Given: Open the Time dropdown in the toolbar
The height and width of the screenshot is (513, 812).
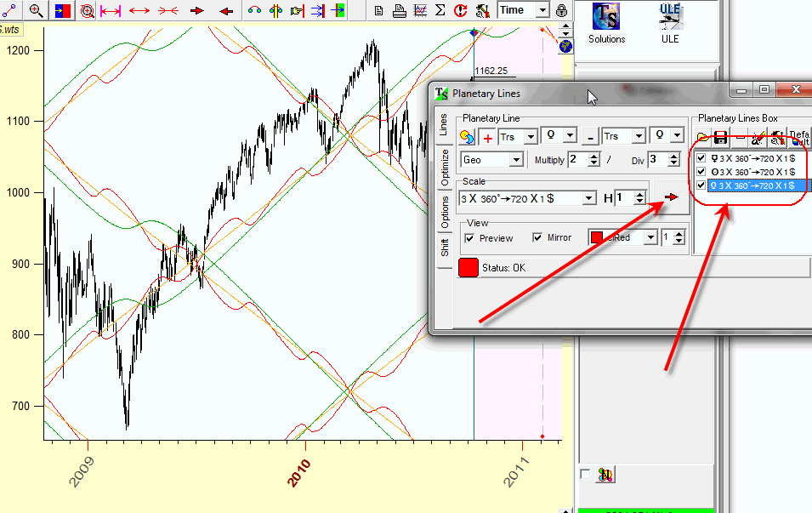Looking at the screenshot, I should coord(542,10).
